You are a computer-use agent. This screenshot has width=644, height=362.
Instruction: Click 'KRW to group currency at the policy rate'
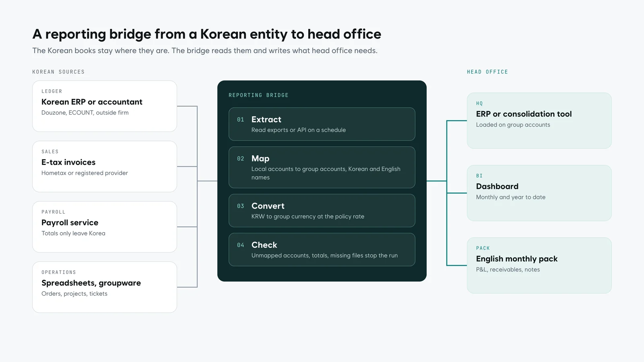[308, 216]
